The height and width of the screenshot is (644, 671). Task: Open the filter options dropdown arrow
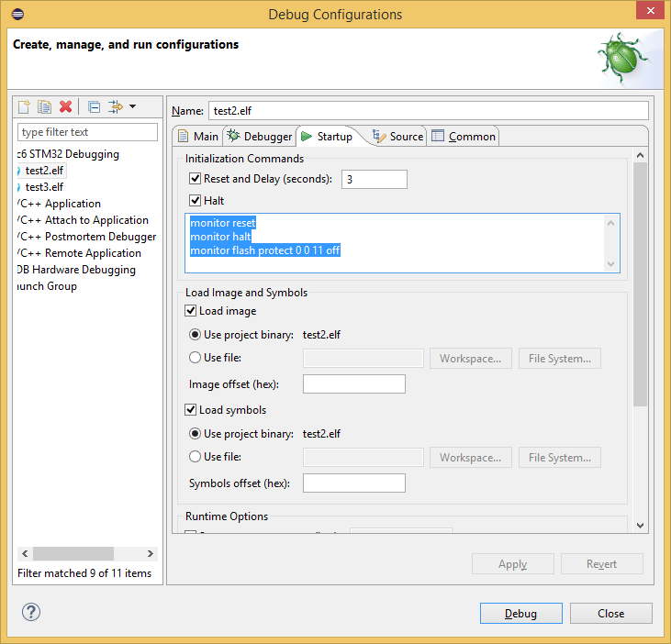(x=133, y=107)
